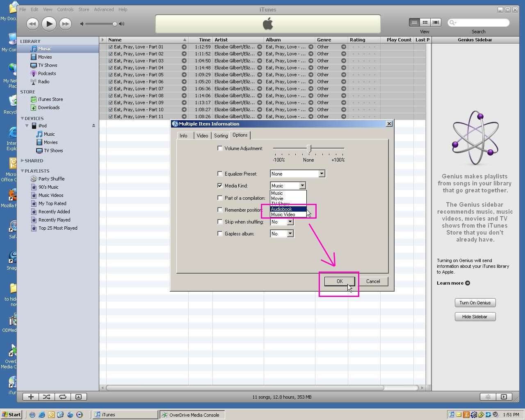Open the Advanced menu

click(104, 9)
